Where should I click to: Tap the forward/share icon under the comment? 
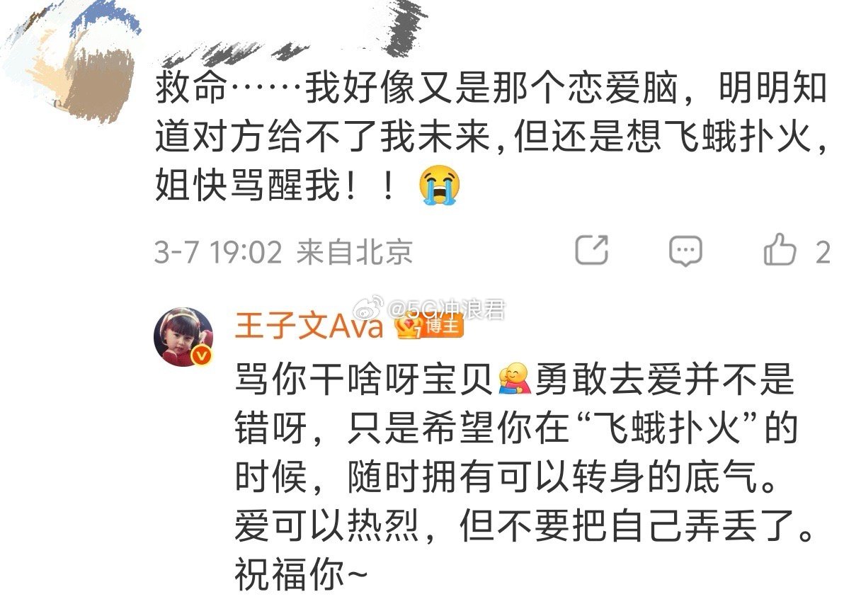[x=591, y=250]
